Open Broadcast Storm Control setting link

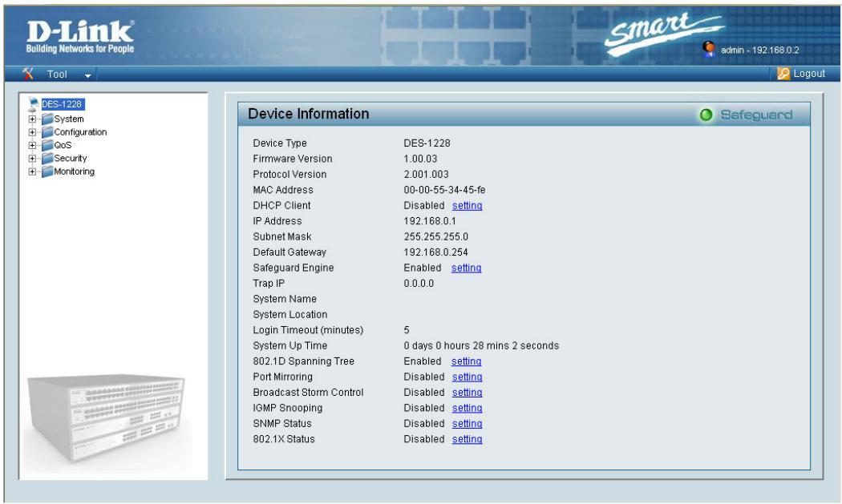pyautogui.click(x=468, y=393)
